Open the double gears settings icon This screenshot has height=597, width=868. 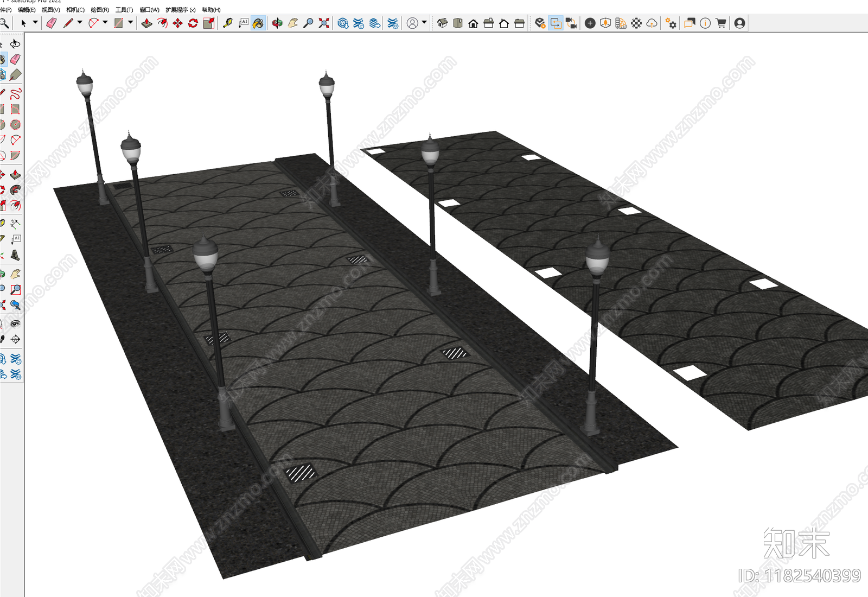[x=672, y=23]
